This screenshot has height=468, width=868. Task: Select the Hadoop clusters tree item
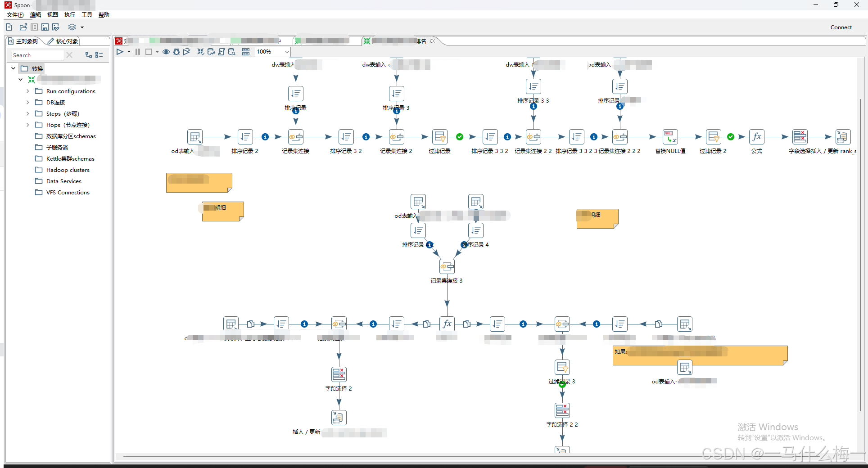[x=63, y=170]
